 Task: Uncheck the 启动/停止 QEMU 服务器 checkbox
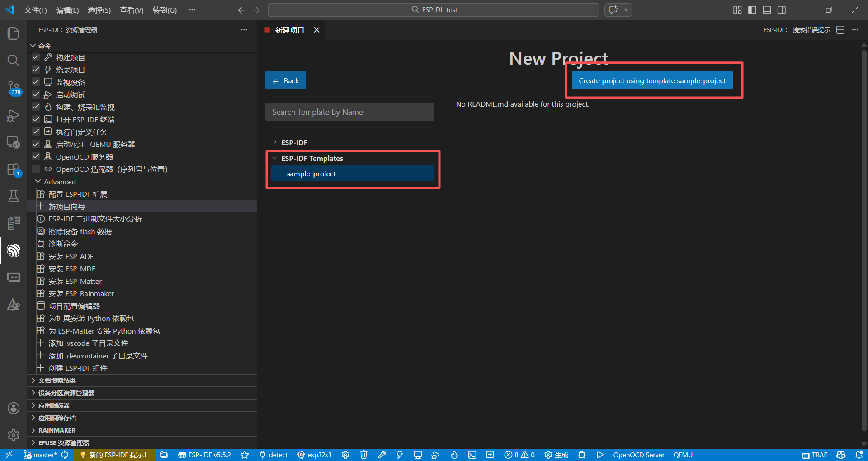tap(36, 144)
